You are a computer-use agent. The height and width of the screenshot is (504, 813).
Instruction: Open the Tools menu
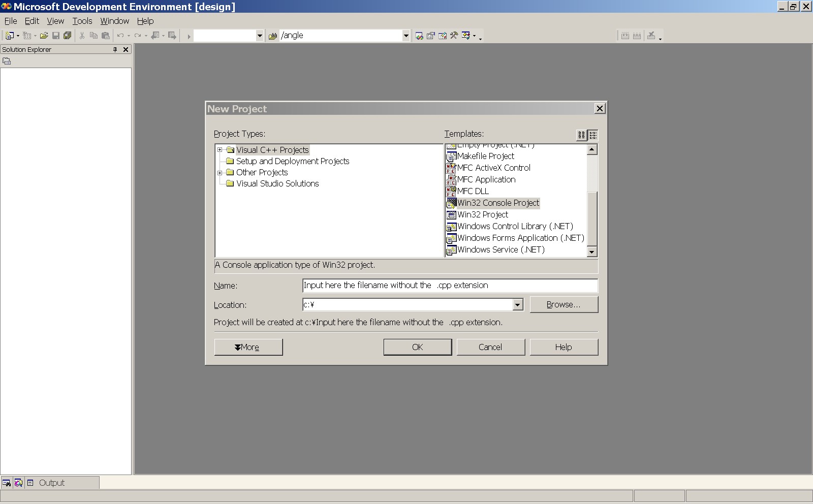82,21
